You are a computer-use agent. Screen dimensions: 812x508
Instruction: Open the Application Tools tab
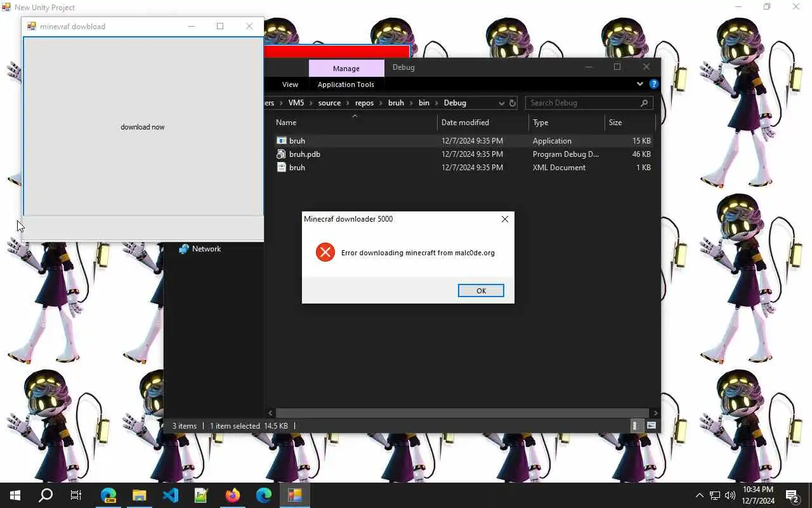click(x=346, y=84)
